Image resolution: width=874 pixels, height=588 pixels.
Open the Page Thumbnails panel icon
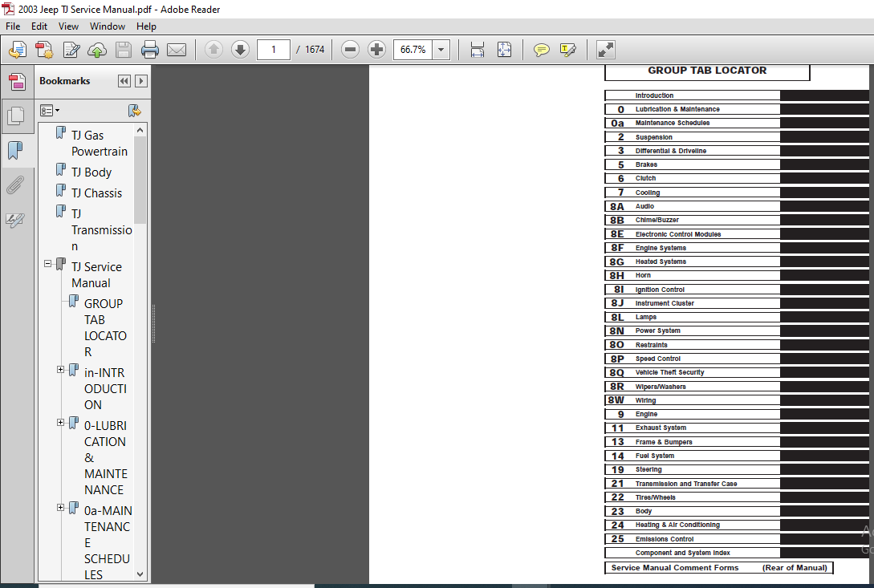point(15,116)
